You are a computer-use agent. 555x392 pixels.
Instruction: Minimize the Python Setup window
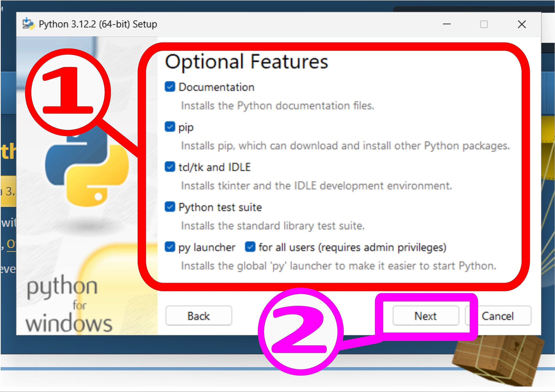click(x=447, y=24)
